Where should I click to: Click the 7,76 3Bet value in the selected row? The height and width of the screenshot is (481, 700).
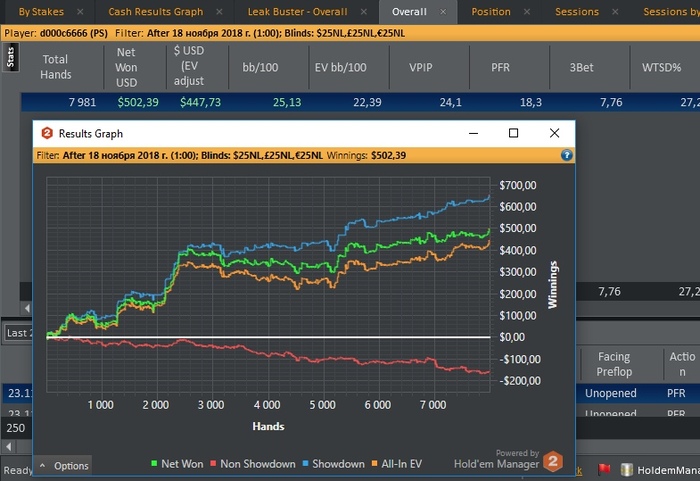[x=611, y=102]
